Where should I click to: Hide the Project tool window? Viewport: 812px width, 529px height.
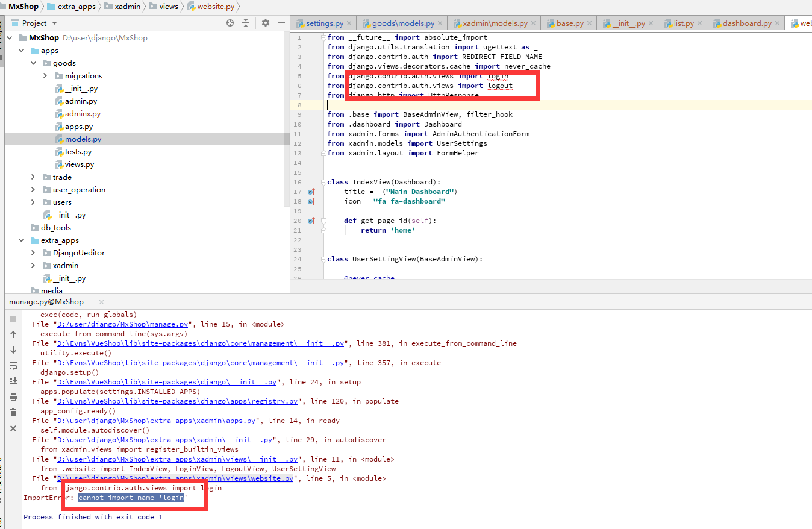pyautogui.click(x=281, y=23)
